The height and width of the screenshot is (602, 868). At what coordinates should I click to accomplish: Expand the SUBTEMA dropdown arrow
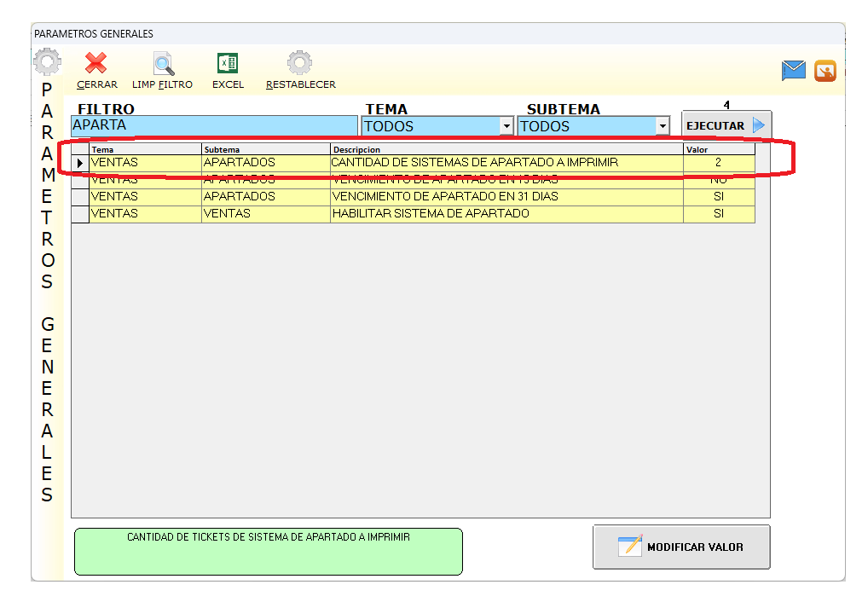pos(663,126)
